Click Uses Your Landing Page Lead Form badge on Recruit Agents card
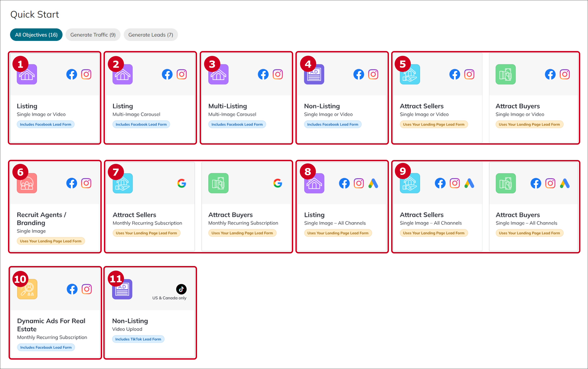The image size is (588, 369). [51, 241]
